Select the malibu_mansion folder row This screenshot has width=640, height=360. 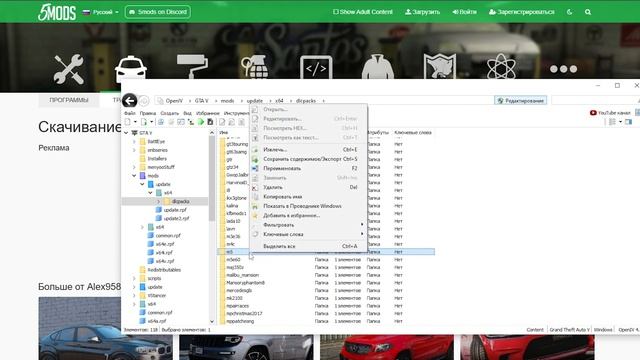pyautogui.click(x=326, y=275)
